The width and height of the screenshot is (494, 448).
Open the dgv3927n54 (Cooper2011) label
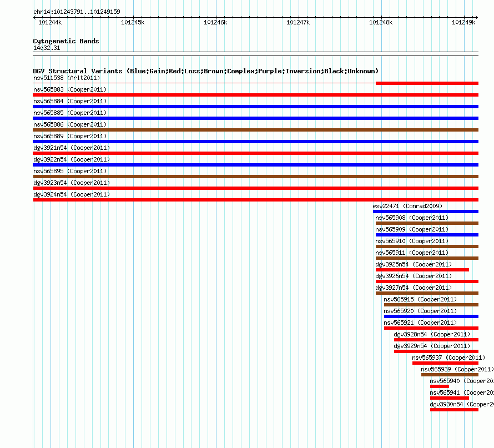click(414, 288)
